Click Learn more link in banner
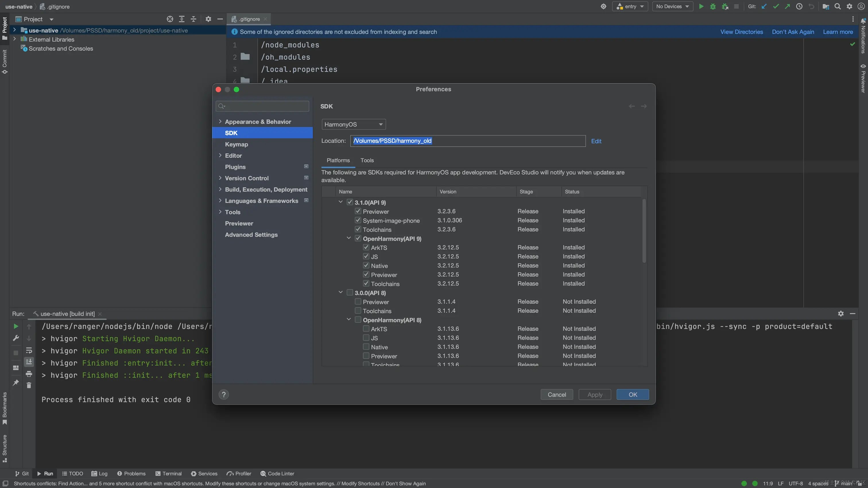 (838, 32)
